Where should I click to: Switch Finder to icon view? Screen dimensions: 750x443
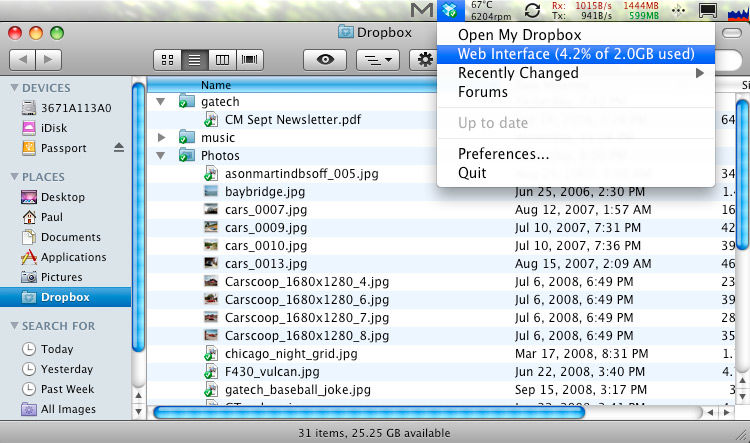coord(167,60)
